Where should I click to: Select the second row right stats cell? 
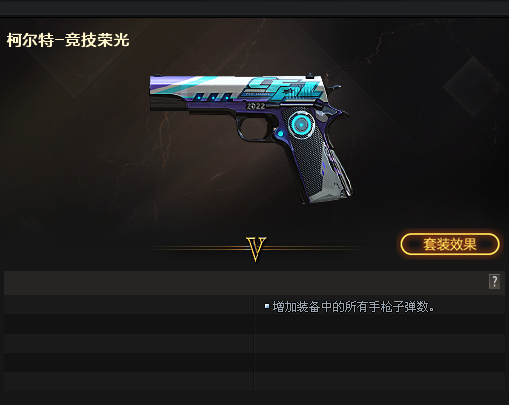(379, 324)
